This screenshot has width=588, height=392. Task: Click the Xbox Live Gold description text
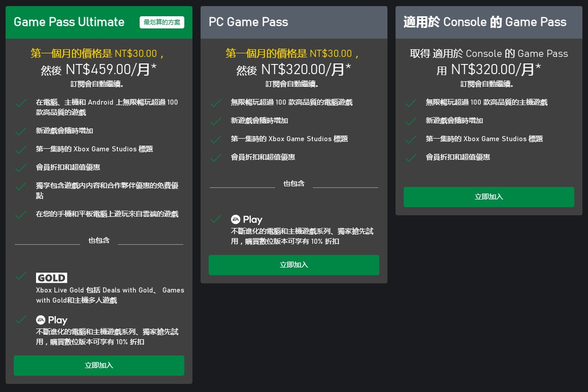(110, 295)
